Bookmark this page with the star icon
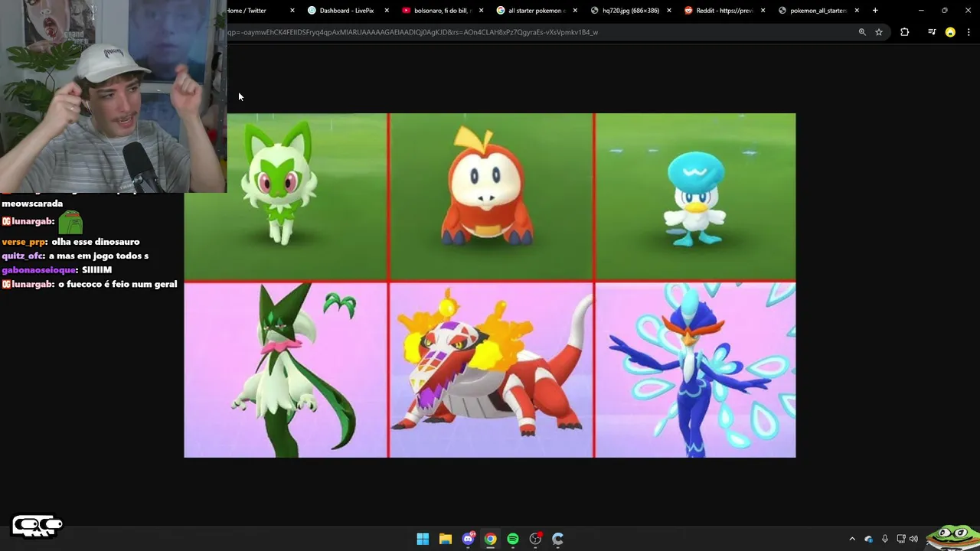Image resolution: width=980 pixels, height=551 pixels. point(879,32)
